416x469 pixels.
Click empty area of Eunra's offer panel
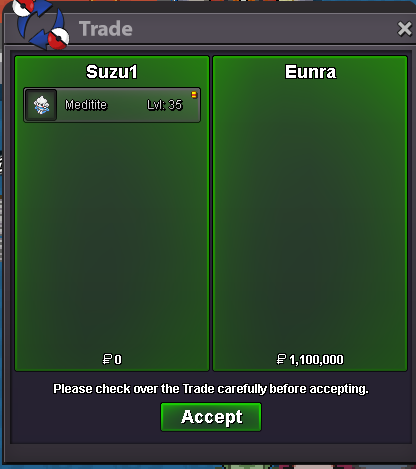coord(310,217)
